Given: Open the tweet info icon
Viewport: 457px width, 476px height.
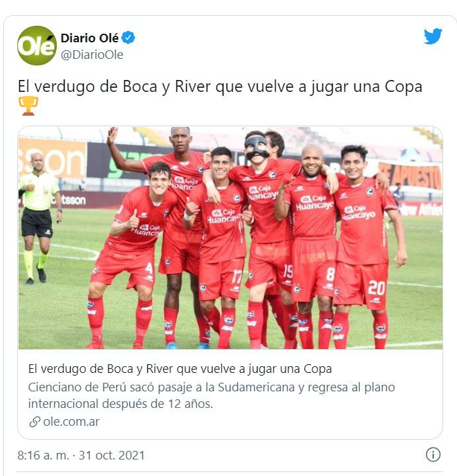Looking at the screenshot, I should (433, 455).
